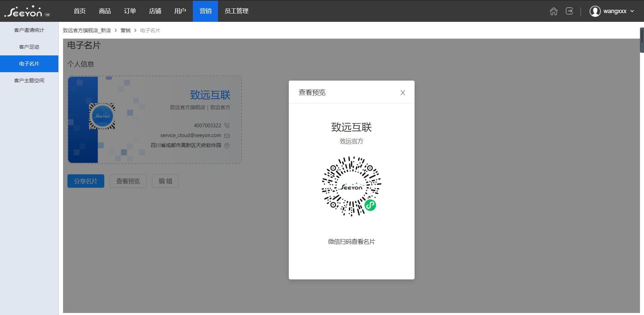Open the 首页 menu
The height and width of the screenshot is (315, 644).
(79, 11)
